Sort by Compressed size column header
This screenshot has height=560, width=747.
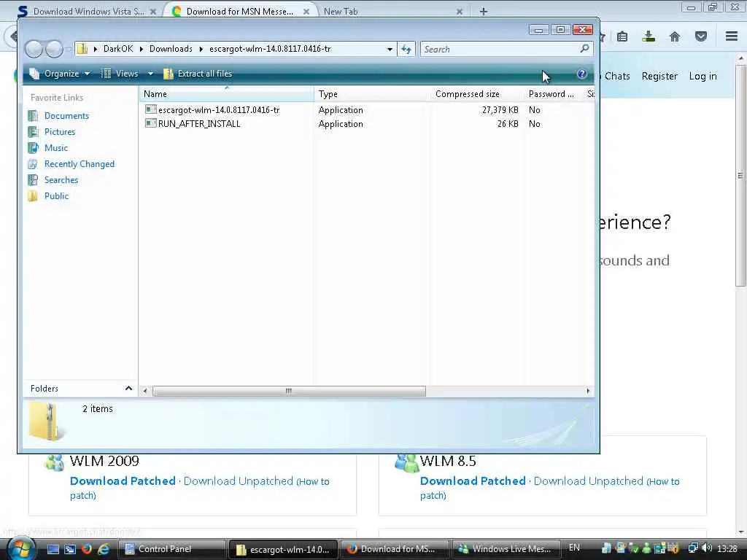click(x=474, y=94)
